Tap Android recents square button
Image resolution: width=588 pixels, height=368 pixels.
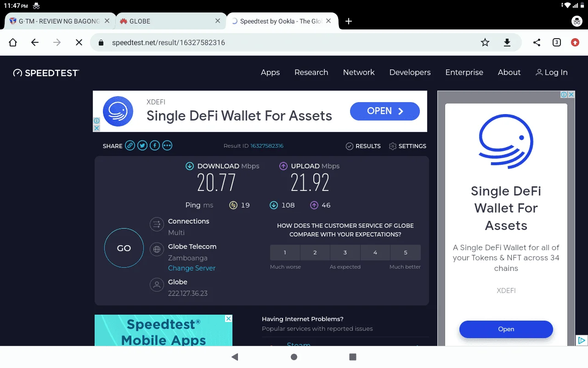(353, 357)
